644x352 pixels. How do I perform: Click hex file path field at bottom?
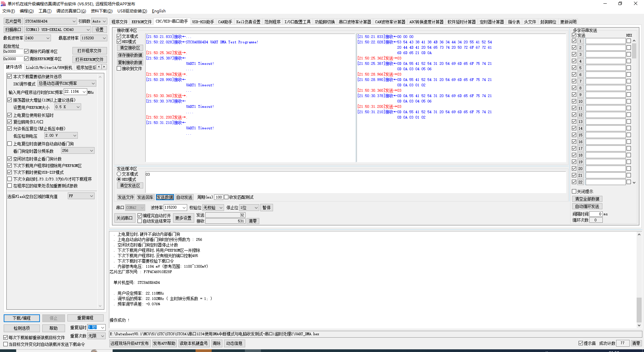pos(376,334)
